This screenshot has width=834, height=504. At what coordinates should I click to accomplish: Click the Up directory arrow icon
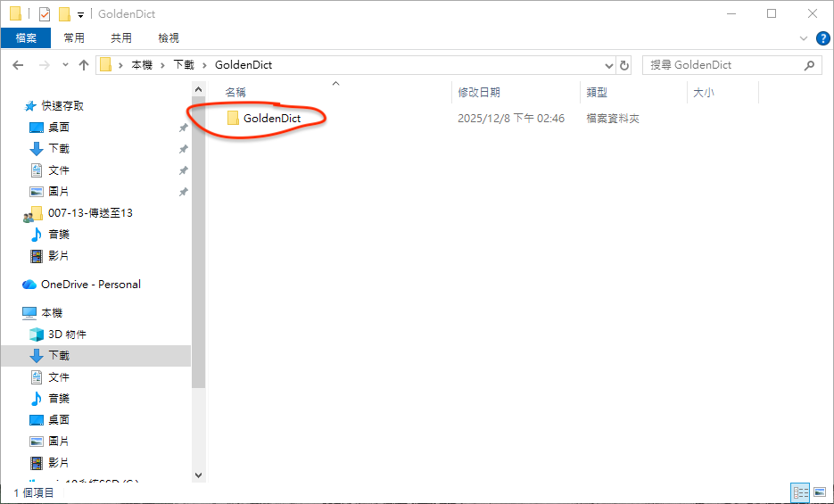pyautogui.click(x=84, y=65)
